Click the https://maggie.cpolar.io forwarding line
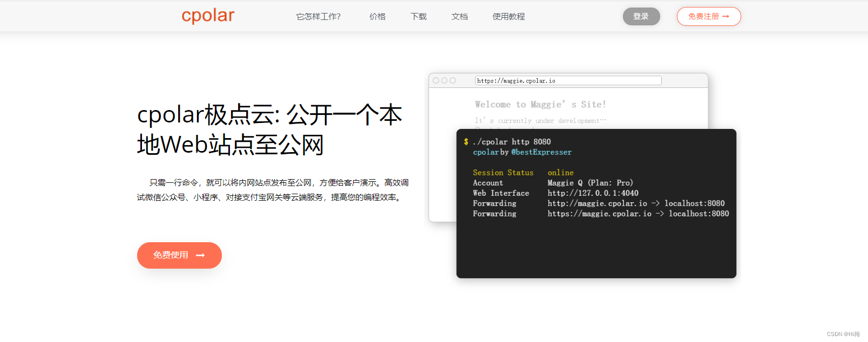 (638, 214)
